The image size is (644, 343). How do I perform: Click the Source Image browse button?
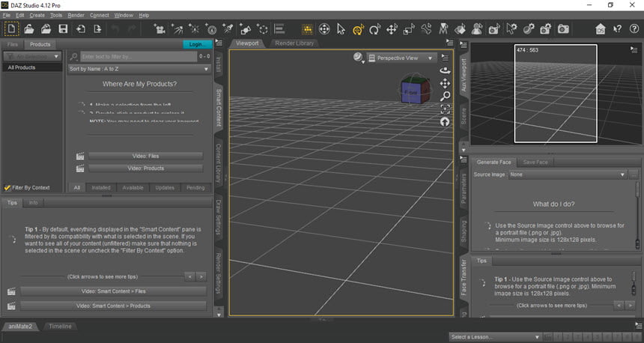[x=634, y=174]
